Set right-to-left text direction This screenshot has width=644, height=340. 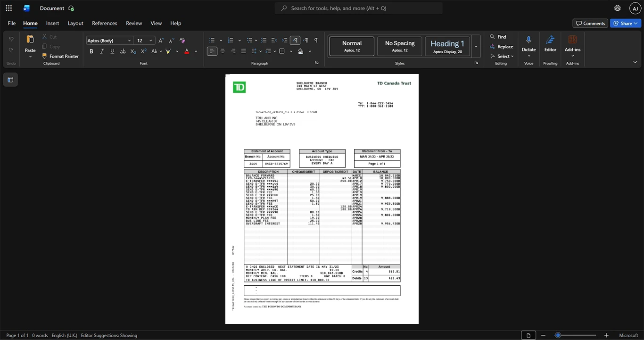point(305,41)
